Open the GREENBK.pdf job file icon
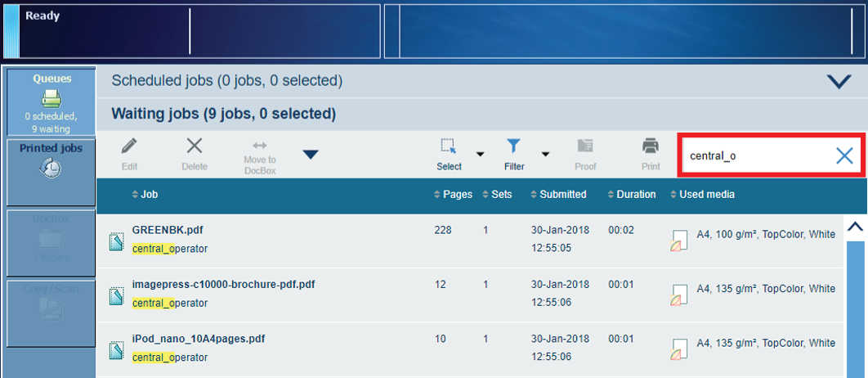This screenshot has width=868, height=378. point(117,241)
